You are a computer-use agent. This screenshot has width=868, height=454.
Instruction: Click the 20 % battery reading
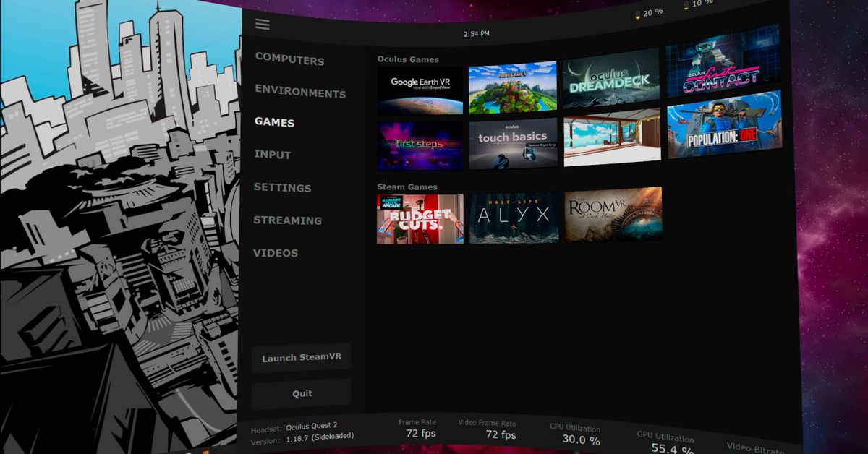(x=653, y=12)
